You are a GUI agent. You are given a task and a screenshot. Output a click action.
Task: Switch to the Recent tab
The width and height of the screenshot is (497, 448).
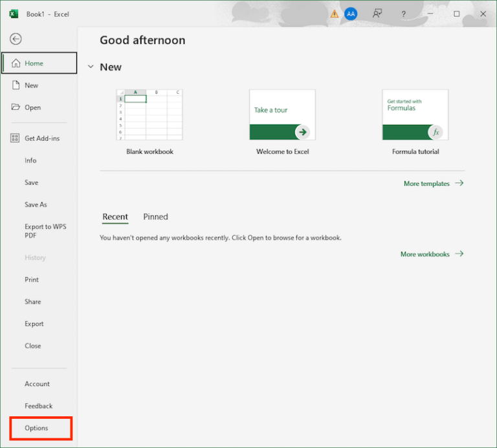[x=115, y=216]
